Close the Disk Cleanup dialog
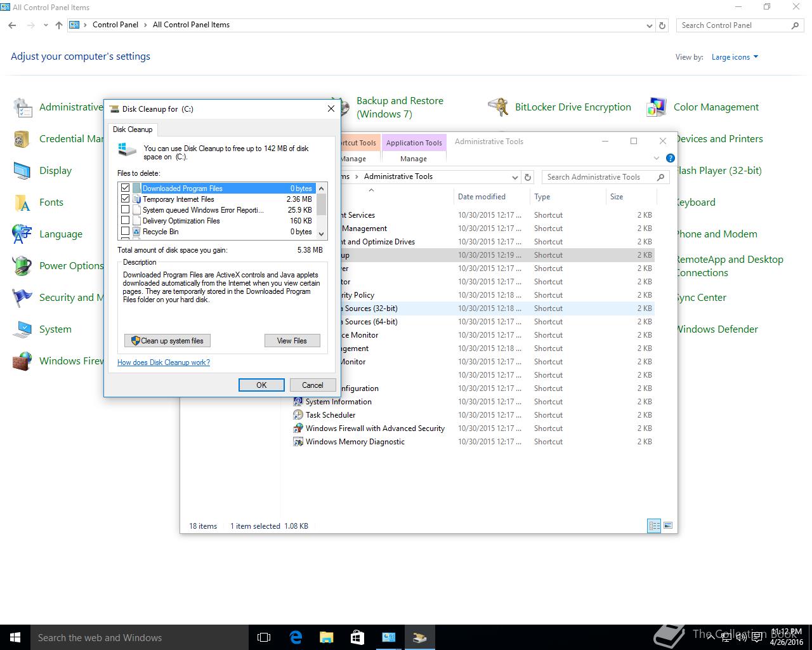Screen dimensions: 812x650 click(331, 109)
